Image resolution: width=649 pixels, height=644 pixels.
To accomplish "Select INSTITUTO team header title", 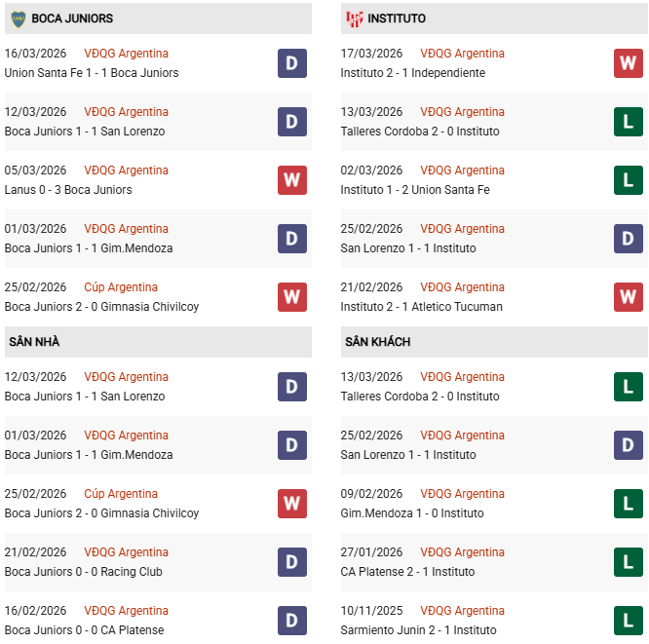I will (398, 19).
